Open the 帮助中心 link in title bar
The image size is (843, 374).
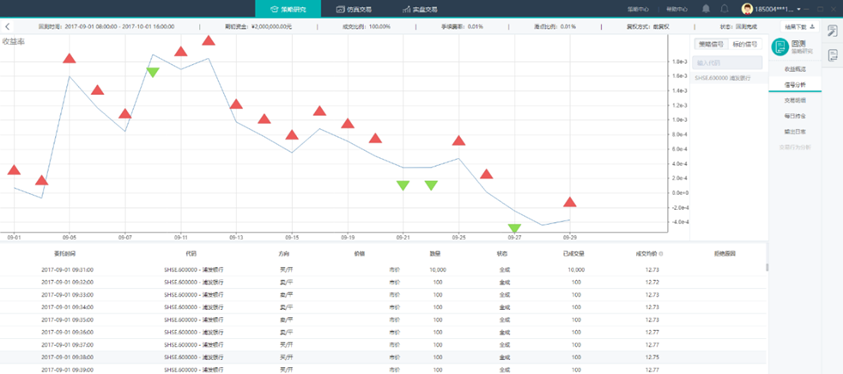676,9
